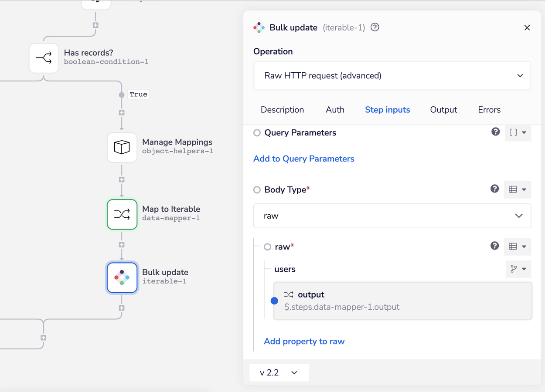Open type selector for users property
Image resolution: width=545 pixels, height=392 pixels.
click(x=518, y=269)
